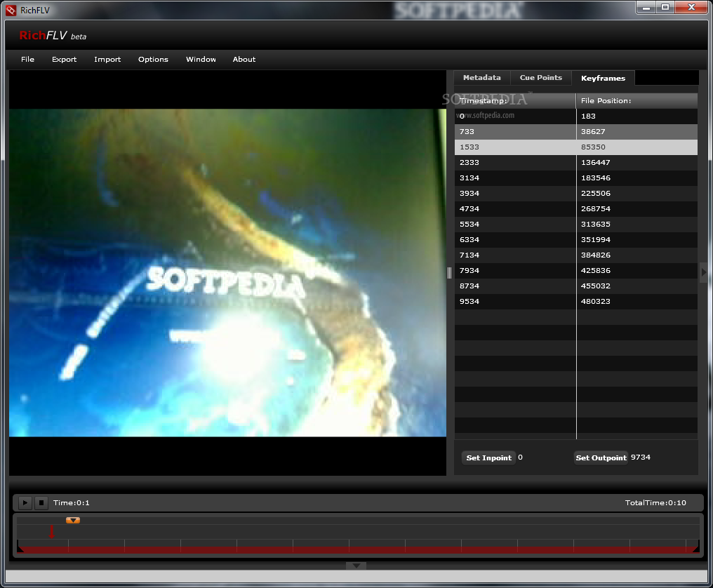713x588 pixels.
Task: Expand the side panel with the right-edge arrow
Action: (x=703, y=272)
